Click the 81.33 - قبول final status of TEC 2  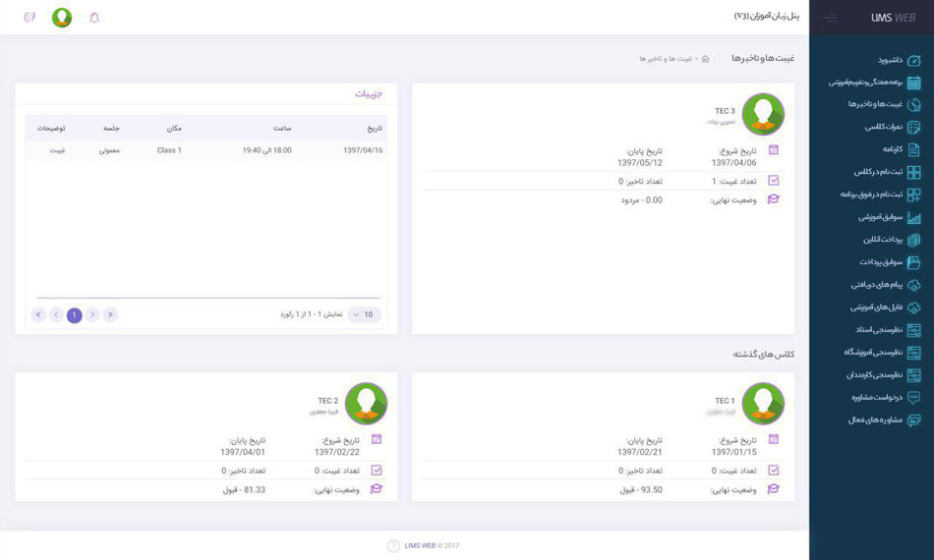coord(244,490)
